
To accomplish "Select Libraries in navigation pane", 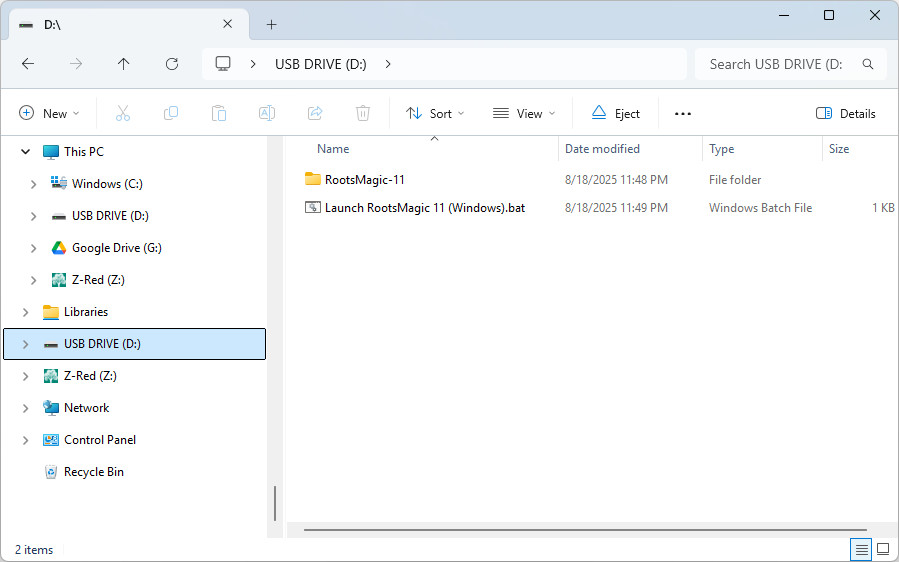I will point(86,311).
